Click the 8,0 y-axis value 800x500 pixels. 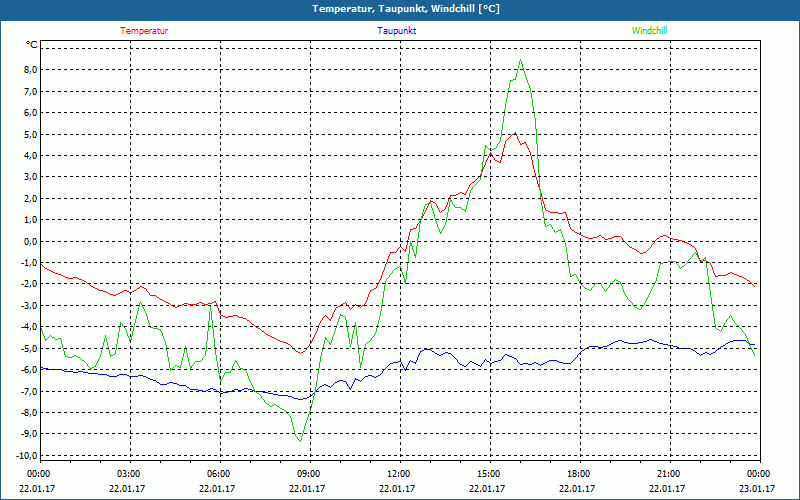click(x=30, y=70)
